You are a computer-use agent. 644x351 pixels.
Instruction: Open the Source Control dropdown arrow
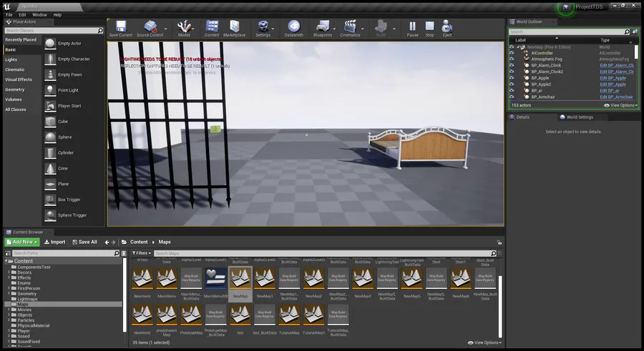[x=165, y=29]
